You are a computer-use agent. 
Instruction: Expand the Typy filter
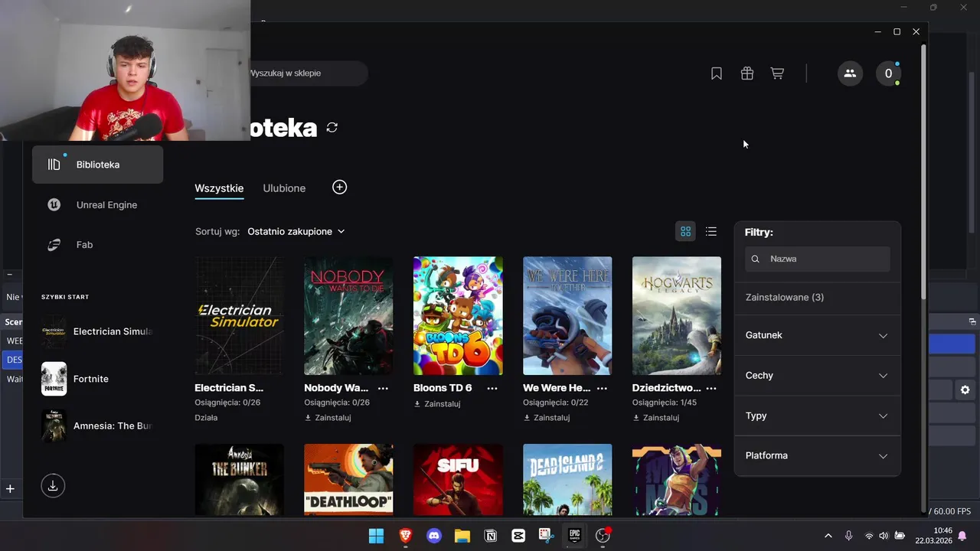point(817,416)
